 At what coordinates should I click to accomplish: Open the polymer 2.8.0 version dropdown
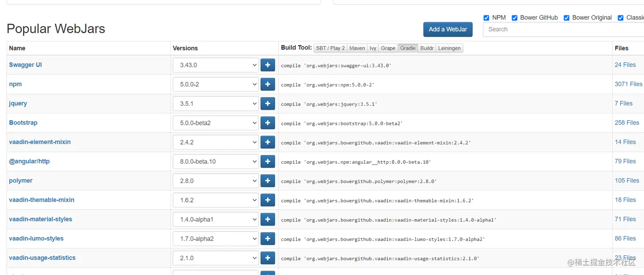[x=216, y=181]
